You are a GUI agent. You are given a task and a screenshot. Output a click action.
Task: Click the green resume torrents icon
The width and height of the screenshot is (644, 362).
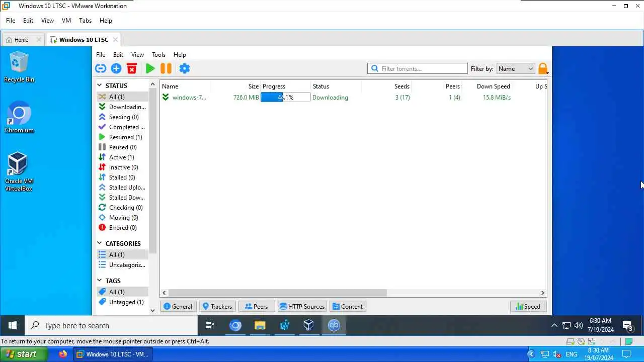(x=150, y=68)
